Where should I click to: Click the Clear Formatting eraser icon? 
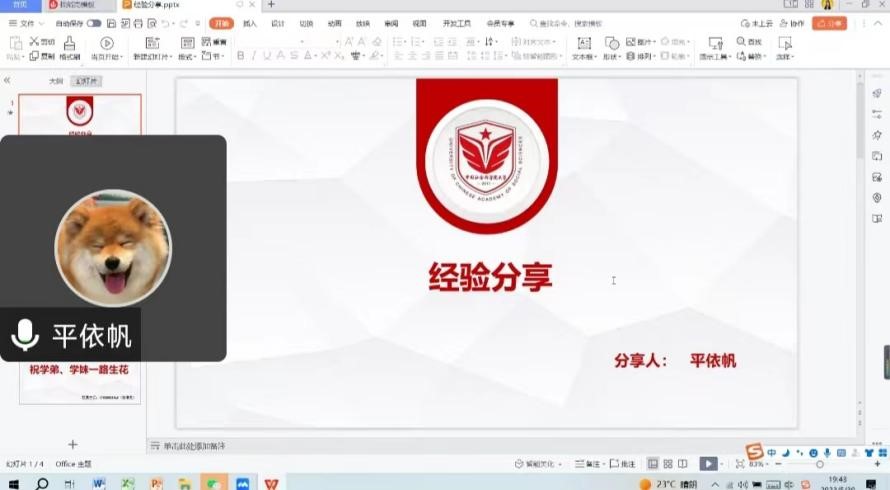pyautogui.click(x=377, y=42)
